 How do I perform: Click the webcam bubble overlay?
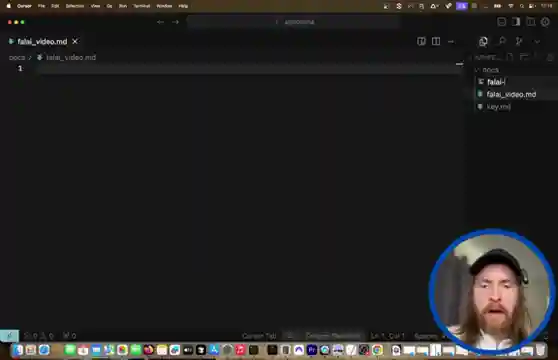pos(492,291)
